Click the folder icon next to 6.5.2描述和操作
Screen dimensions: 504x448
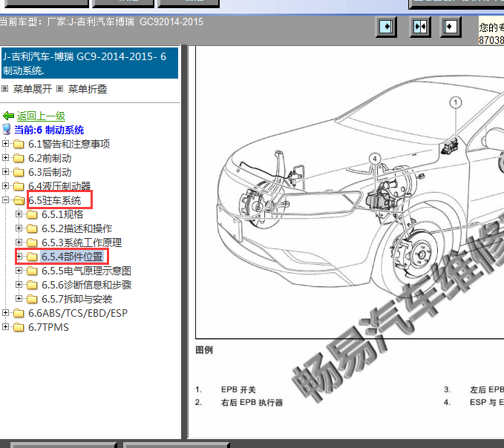pos(32,228)
